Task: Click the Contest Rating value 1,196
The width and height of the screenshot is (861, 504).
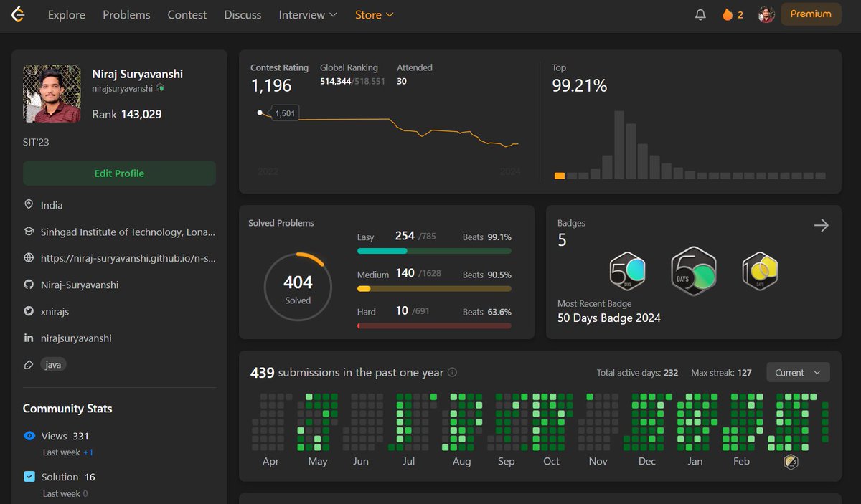Action: pyautogui.click(x=271, y=86)
